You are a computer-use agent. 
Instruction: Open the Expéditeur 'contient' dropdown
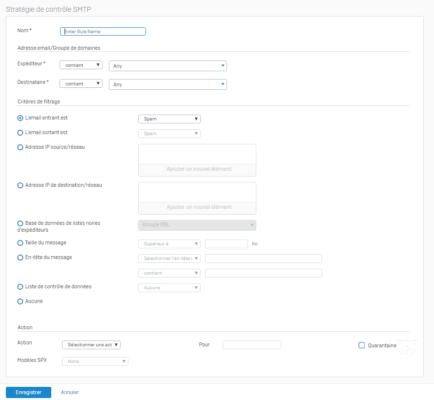point(81,65)
